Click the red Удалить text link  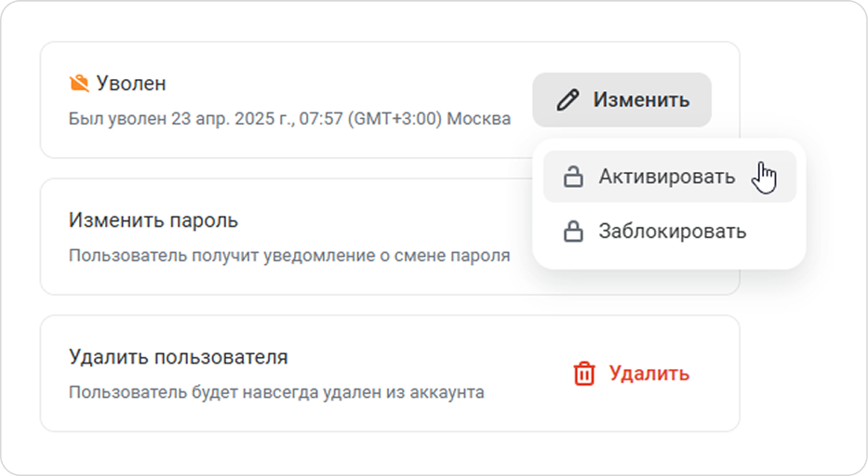649,374
